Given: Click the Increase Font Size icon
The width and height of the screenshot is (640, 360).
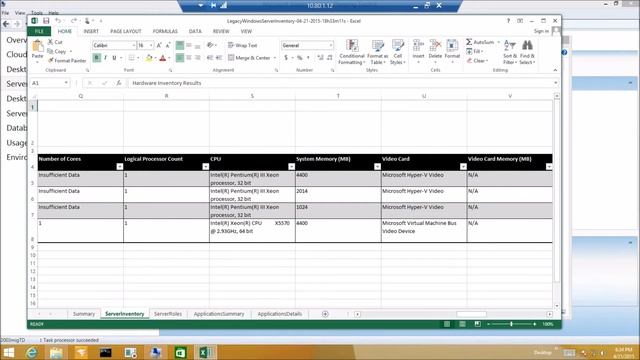Looking at the screenshot, I should 159,45.
